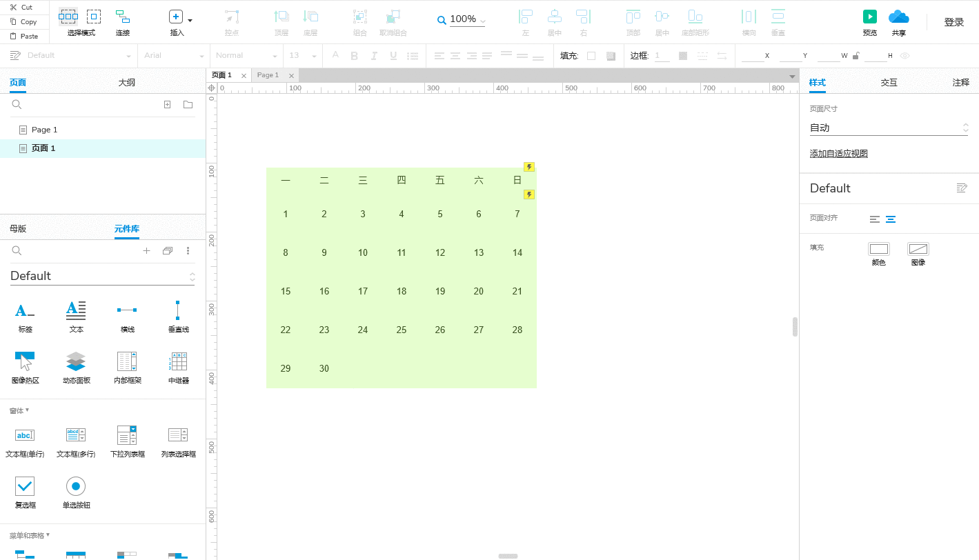
Task: Open the Default widget library dropdown
Action: [103, 276]
